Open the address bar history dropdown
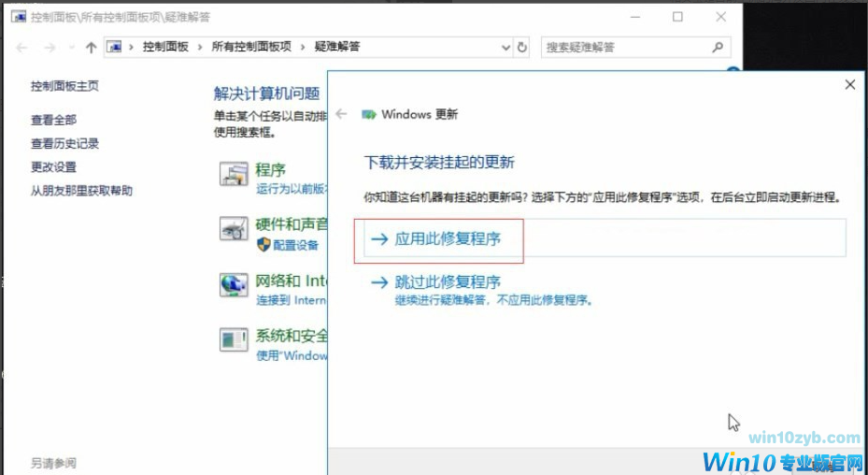868x475 pixels. pos(505,48)
